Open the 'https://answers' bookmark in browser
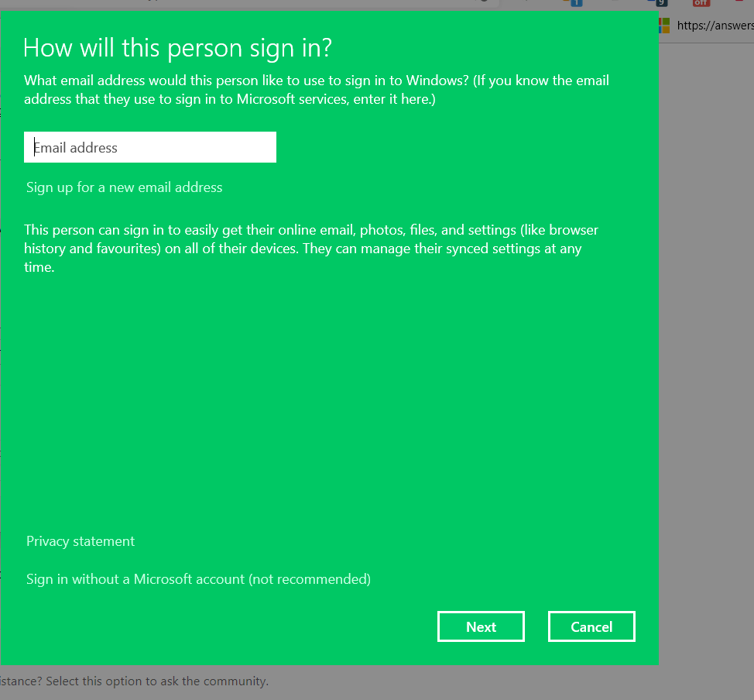Viewport: 754px width, 700px height. (x=715, y=25)
